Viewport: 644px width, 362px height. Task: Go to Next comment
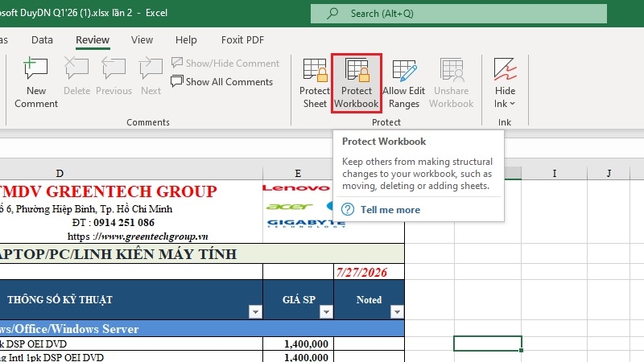tap(151, 76)
